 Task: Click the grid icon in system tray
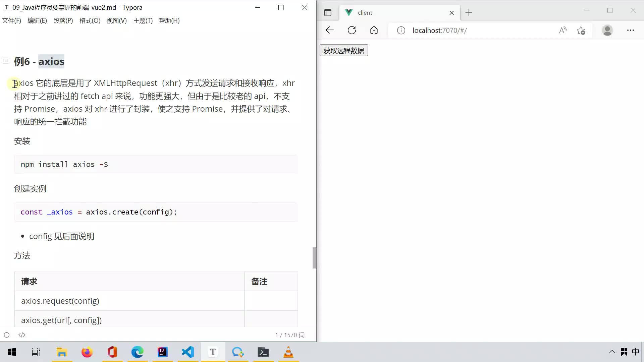pos(624,352)
